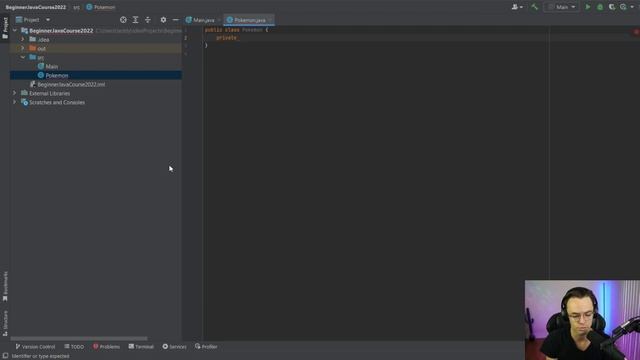Open the Version Control tool window
Image resolution: width=640 pixels, height=360 pixels.
pyautogui.click(x=35, y=347)
